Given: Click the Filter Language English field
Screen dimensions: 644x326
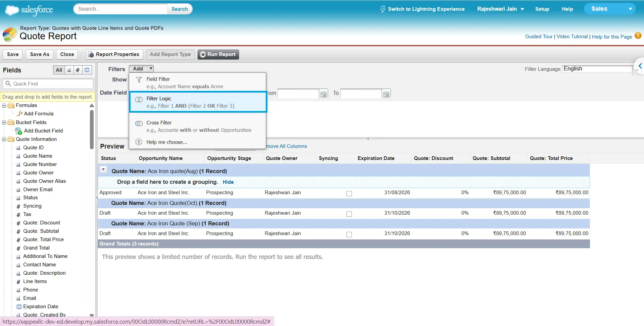Looking at the screenshot, I should tap(598, 69).
